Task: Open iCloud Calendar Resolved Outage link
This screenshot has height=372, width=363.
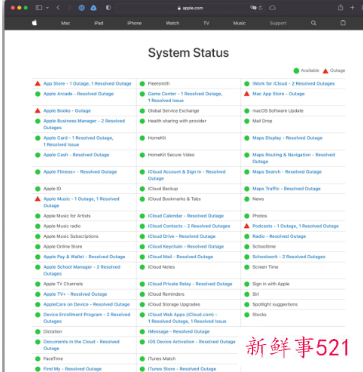Action: click(186, 216)
